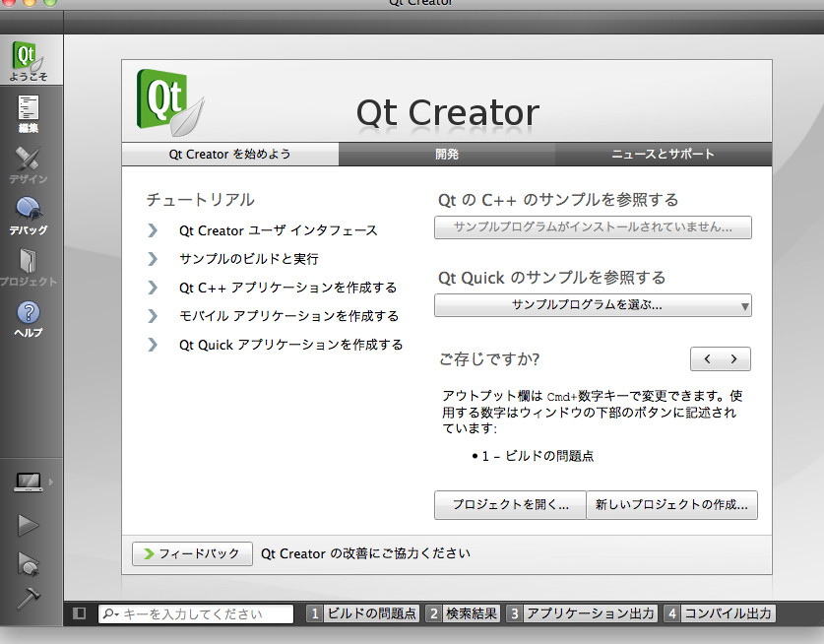This screenshot has width=824, height=644.
Task: Switch to 編集 edit mode
Action: [x=28, y=114]
